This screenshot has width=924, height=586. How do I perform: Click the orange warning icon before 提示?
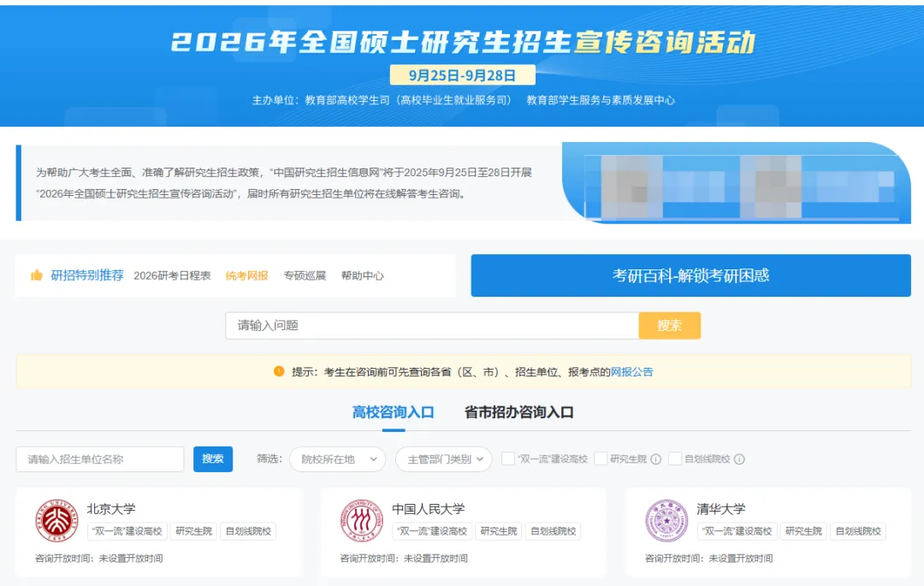[279, 371]
